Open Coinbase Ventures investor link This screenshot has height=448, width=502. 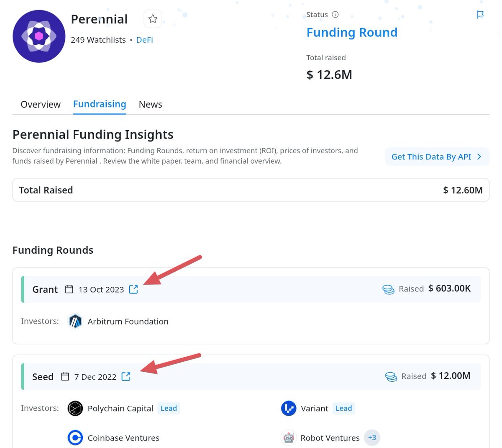pos(123,438)
